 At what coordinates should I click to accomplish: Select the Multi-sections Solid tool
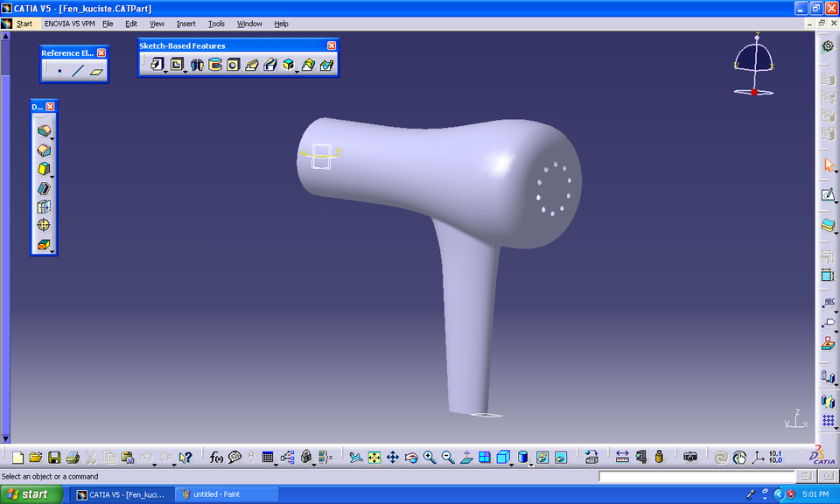click(x=307, y=63)
